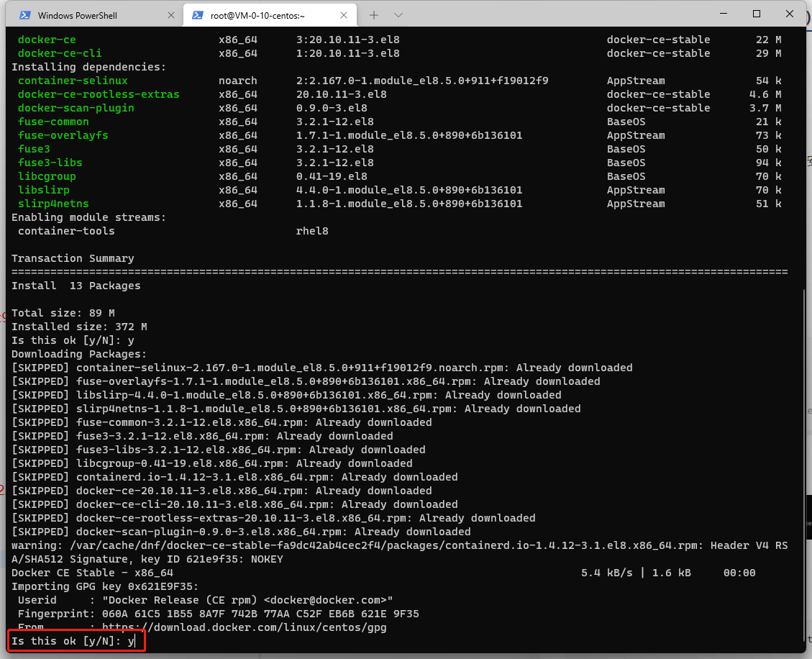
Task: Minimize the terminal window
Action: [x=724, y=14]
